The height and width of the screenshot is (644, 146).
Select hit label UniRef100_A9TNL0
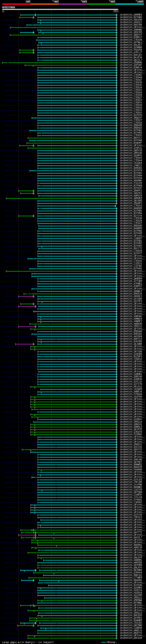(131, 42)
